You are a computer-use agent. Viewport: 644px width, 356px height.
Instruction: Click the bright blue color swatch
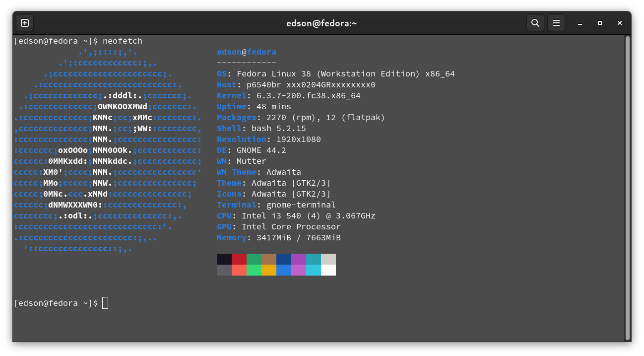point(284,270)
